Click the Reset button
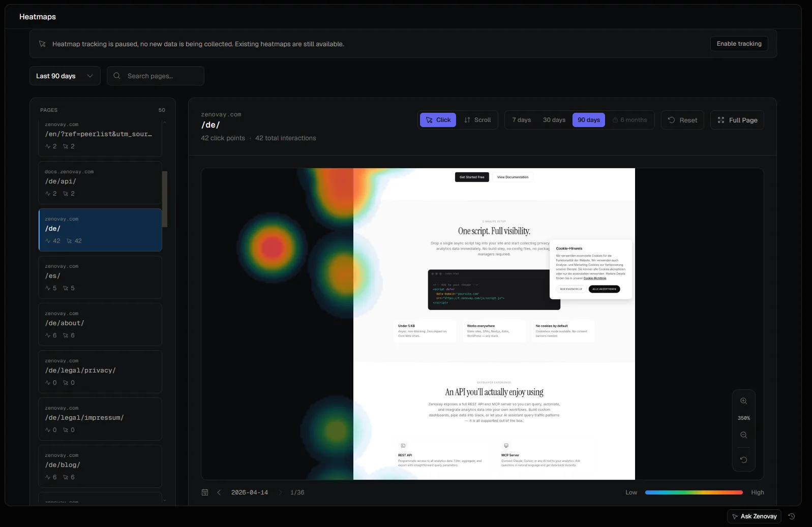The image size is (812, 527). coord(682,120)
